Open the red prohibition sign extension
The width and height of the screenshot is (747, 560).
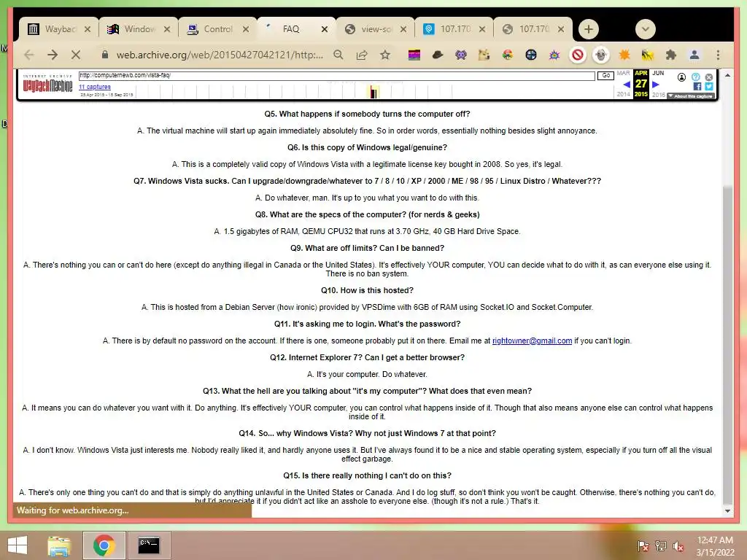point(578,55)
